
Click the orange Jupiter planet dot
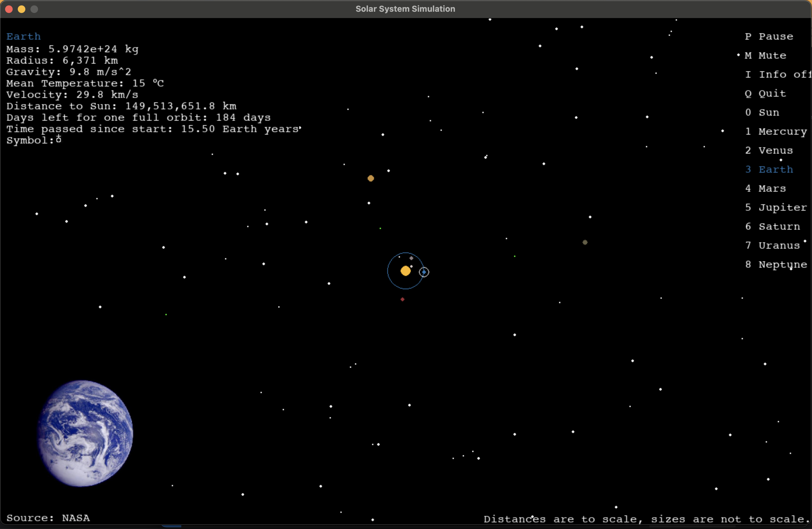click(x=371, y=178)
